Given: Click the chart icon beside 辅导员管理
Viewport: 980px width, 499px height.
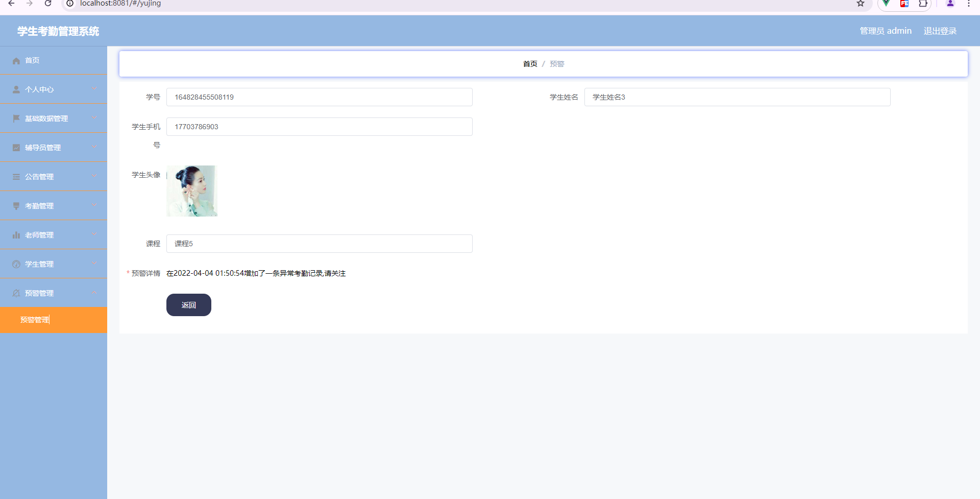Looking at the screenshot, I should pyautogui.click(x=16, y=148).
